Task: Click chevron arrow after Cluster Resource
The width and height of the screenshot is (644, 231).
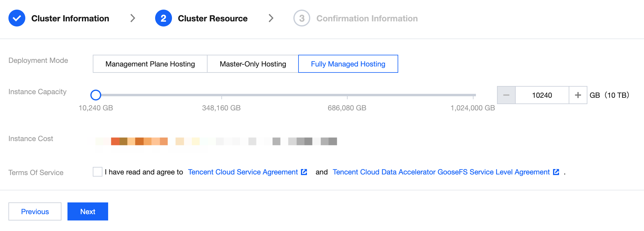Action: [271, 18]
